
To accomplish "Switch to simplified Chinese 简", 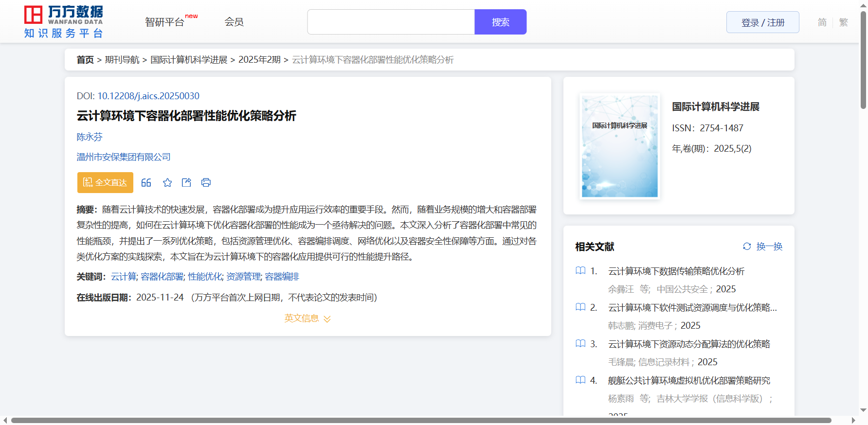I will (x=822, y=22).
